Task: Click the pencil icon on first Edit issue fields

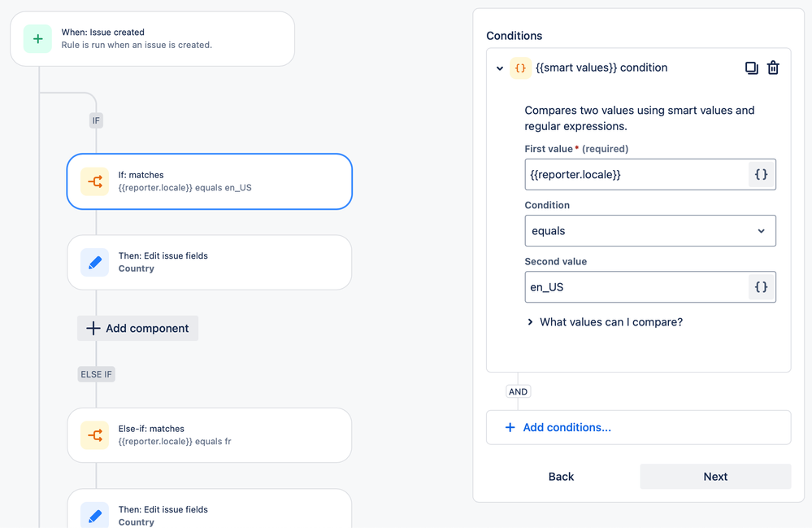Action: point(95,262)
